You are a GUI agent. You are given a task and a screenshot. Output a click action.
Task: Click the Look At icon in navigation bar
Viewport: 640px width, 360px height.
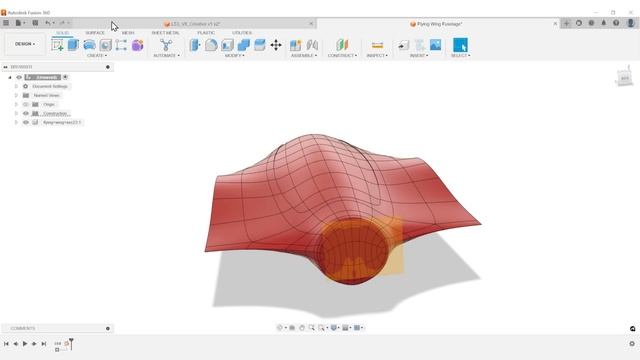pyautogui.click(x=292, y=328)
